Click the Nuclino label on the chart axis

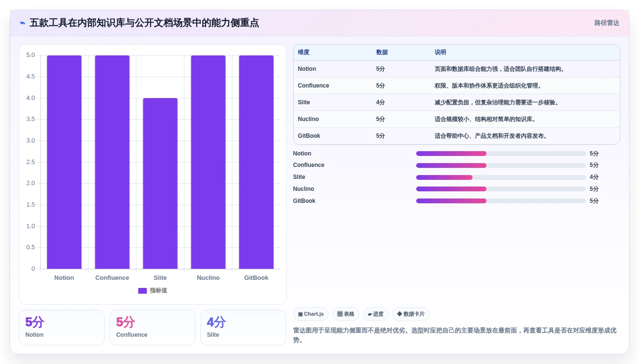[x=208, y=278]
